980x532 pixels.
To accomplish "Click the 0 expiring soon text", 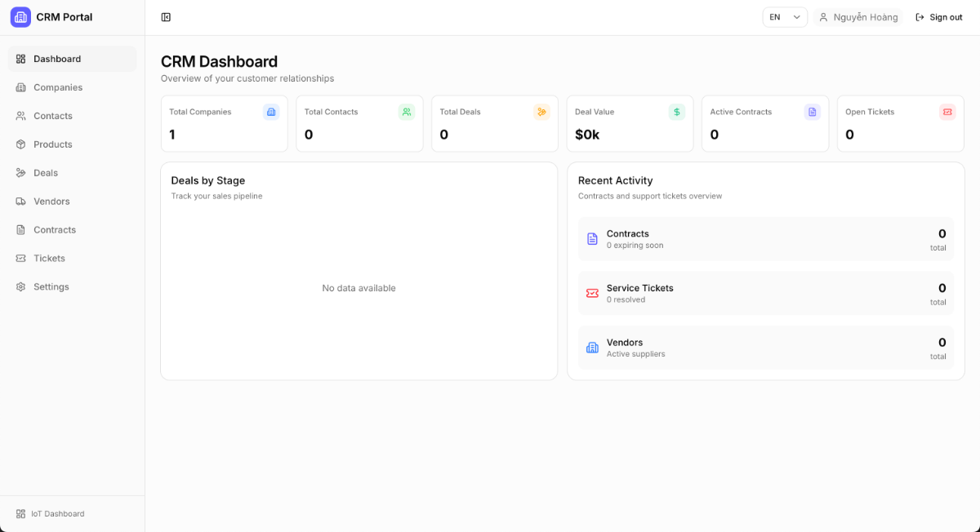I will pyautogui.click(x=635, y=245).
